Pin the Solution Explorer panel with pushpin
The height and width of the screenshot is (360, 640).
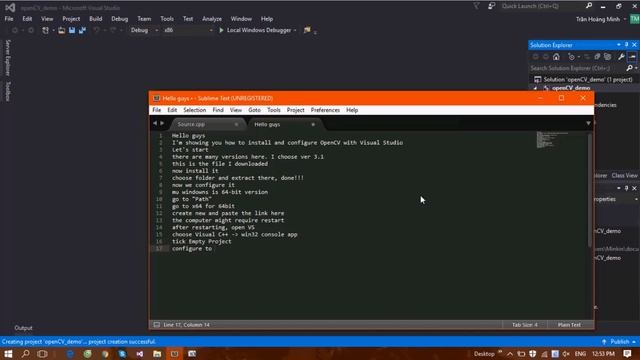click(627, 45)
